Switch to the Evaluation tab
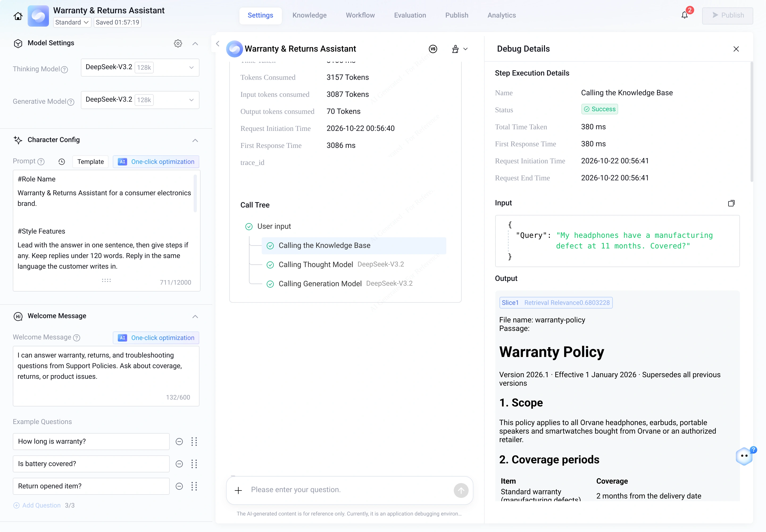Screen dimensions: 766x532 click(x=410, y=15)
